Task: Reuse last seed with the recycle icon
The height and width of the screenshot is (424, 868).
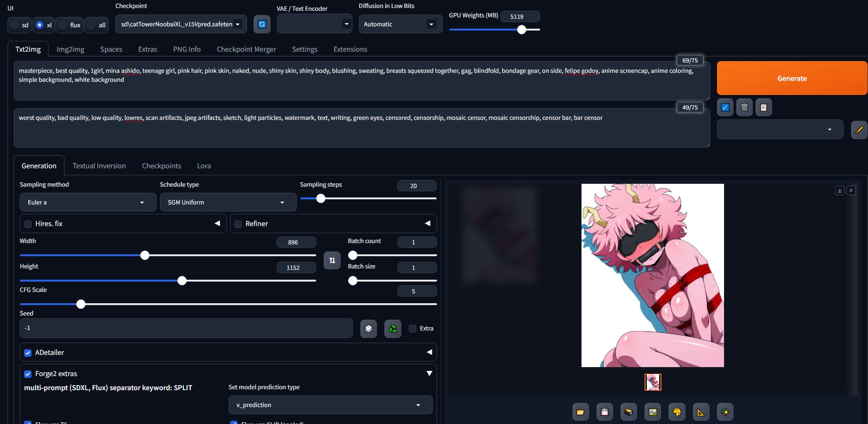Action: click(393, 328)
